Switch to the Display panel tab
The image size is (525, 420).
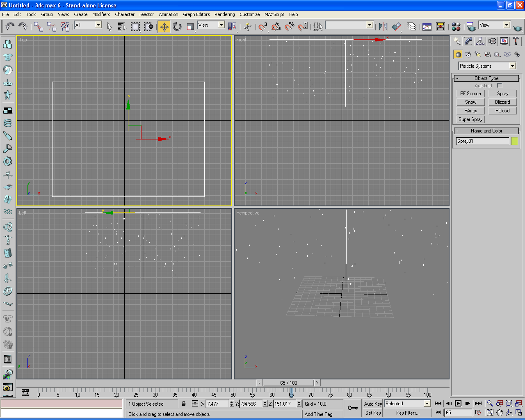click(504, 41)
